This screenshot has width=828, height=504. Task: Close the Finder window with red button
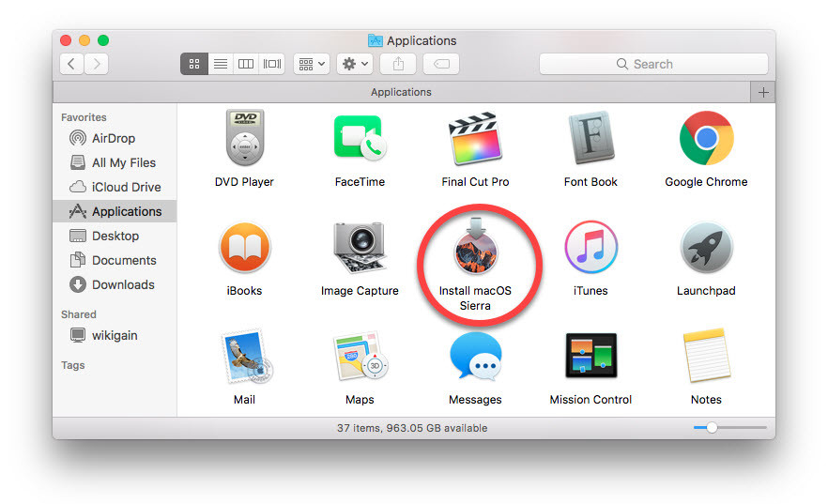pos(66,40)
